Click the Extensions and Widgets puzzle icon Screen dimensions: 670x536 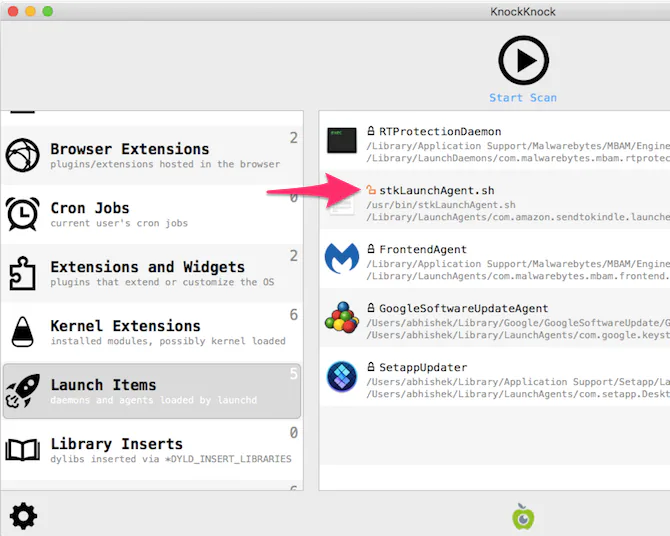pos(23,273)
